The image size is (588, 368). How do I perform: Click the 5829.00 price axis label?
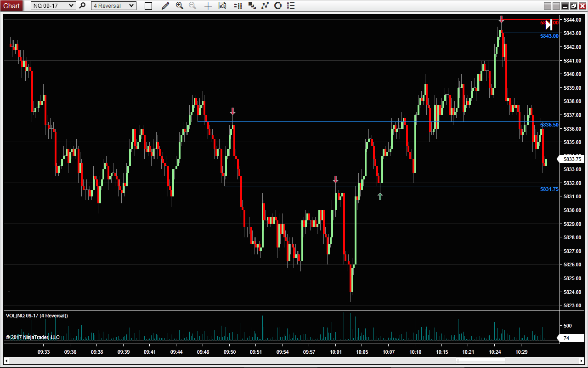point(572,224)
